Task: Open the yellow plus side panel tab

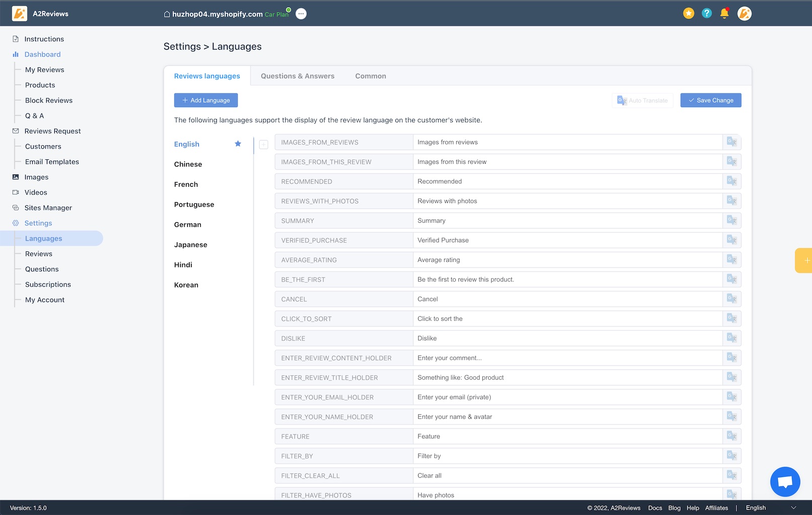Action: point(805,261)
